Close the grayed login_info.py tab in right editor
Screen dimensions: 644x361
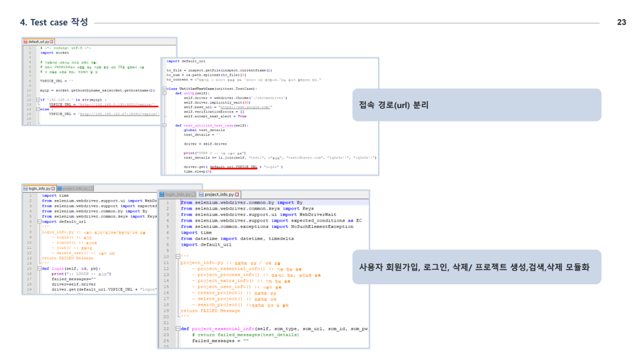[x=194, y=194]
